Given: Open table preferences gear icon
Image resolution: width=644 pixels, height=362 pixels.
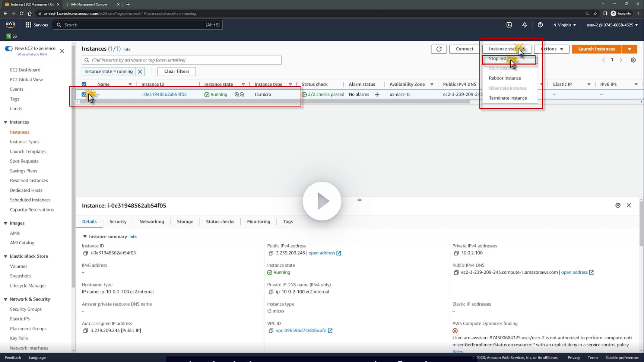Looking at the screenshot, I should (633, 60).
